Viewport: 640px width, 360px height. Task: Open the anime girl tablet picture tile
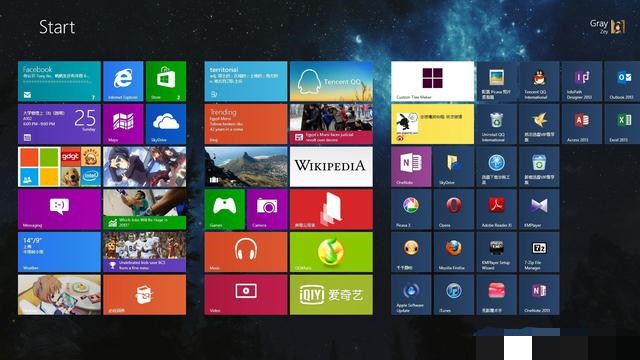tap(59, 295)
